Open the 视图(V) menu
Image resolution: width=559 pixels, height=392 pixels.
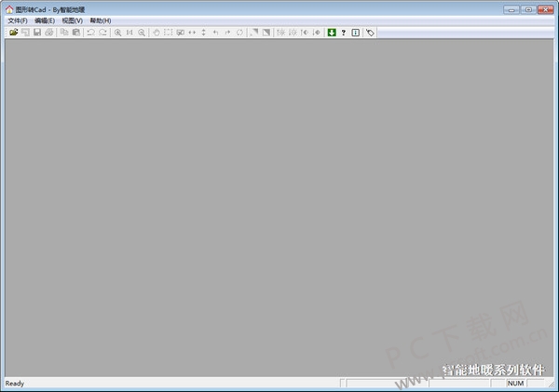pos(72,20)
